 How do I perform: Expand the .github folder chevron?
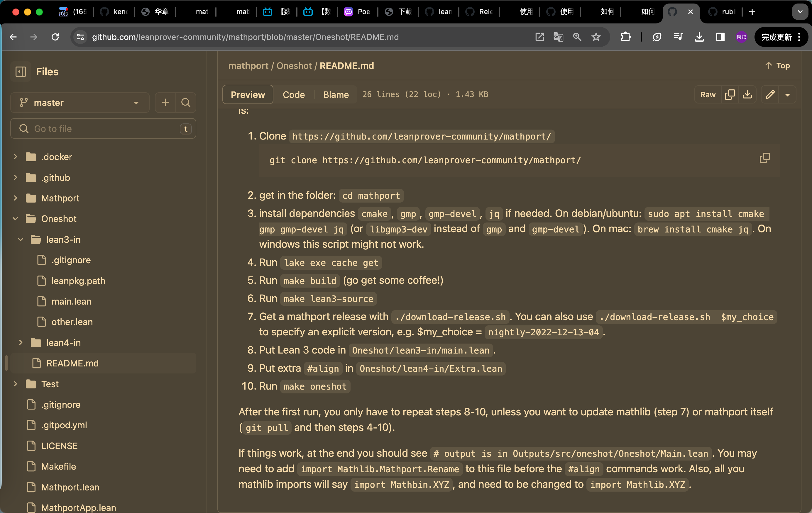tap(15, 177)
